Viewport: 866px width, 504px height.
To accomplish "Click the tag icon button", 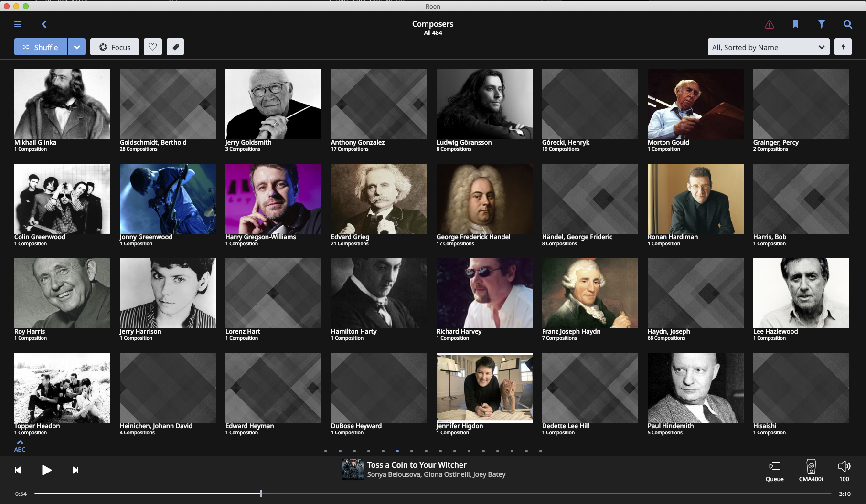I will [x=175, y=47].
